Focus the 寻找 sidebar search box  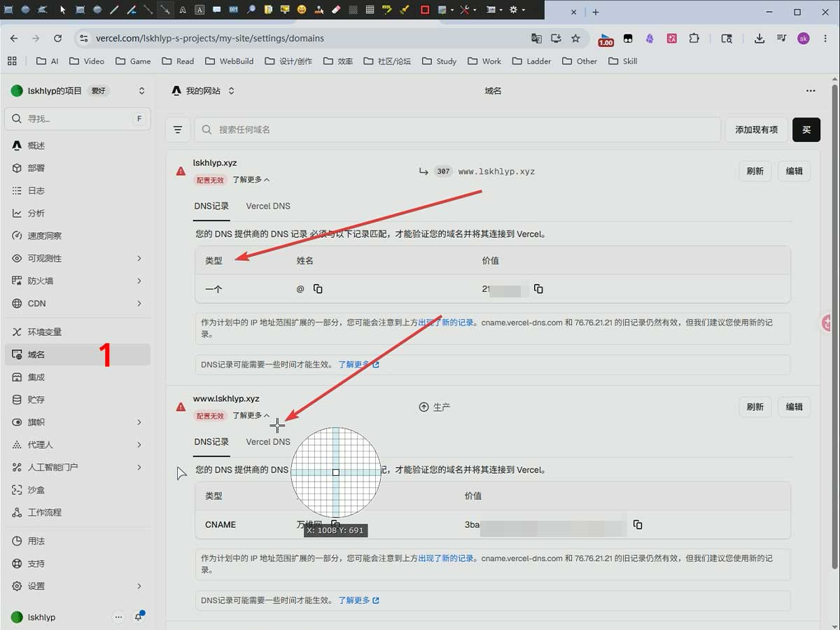click(x=77, y=119)
